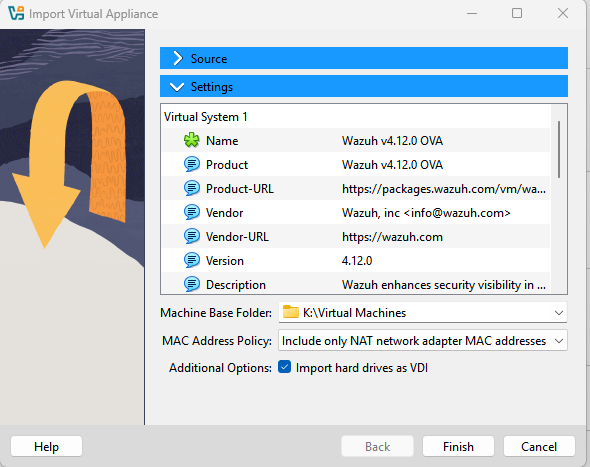Click the Cancel button
The image size is (590, 467).
539,446
